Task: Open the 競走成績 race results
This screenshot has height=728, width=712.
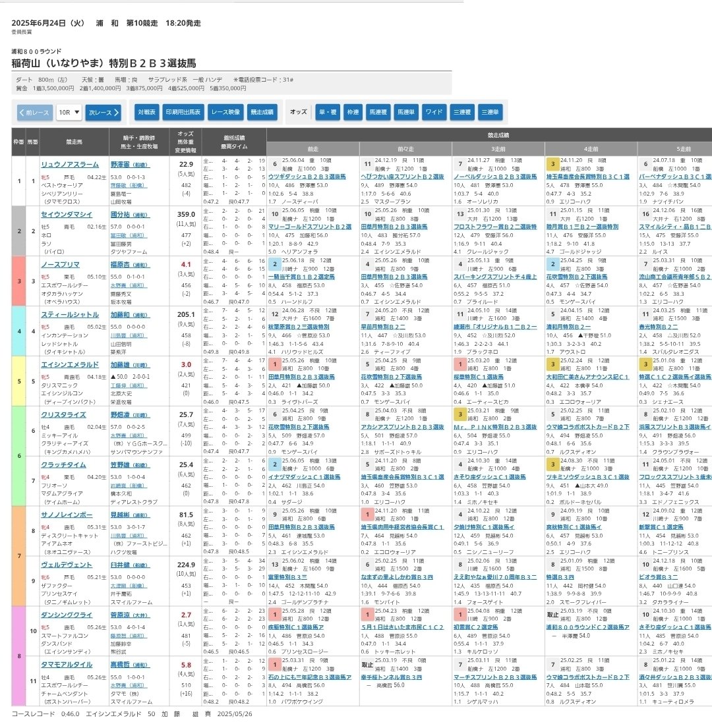Action: coord(262,112)
